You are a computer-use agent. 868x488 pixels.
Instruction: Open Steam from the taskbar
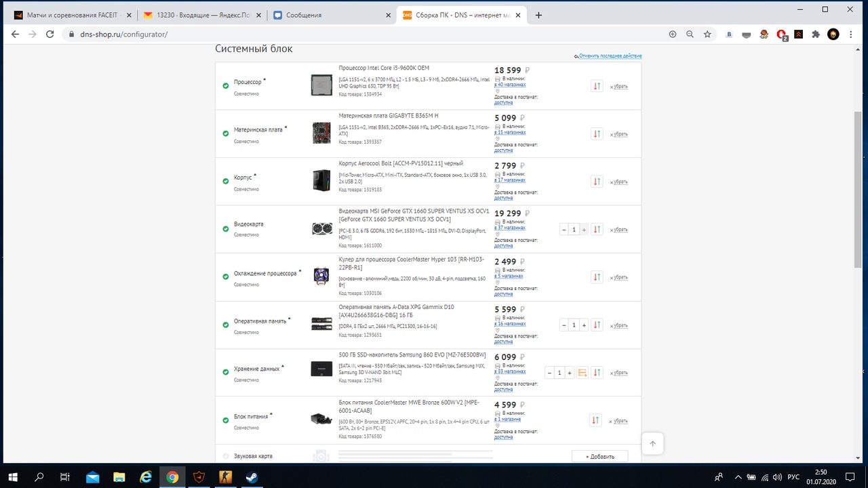tap(252, 476)
